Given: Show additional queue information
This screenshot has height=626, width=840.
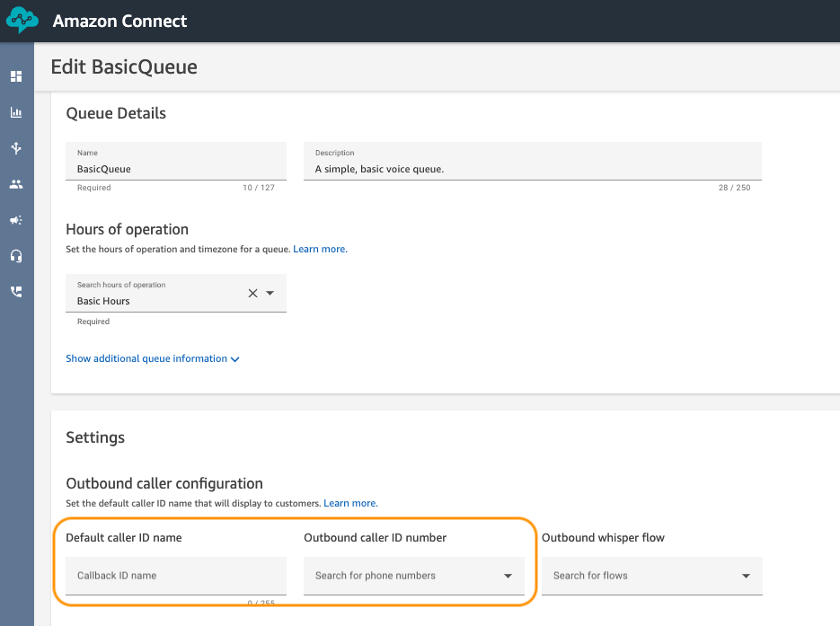Looking at the screenshot, I should (152, 358).
